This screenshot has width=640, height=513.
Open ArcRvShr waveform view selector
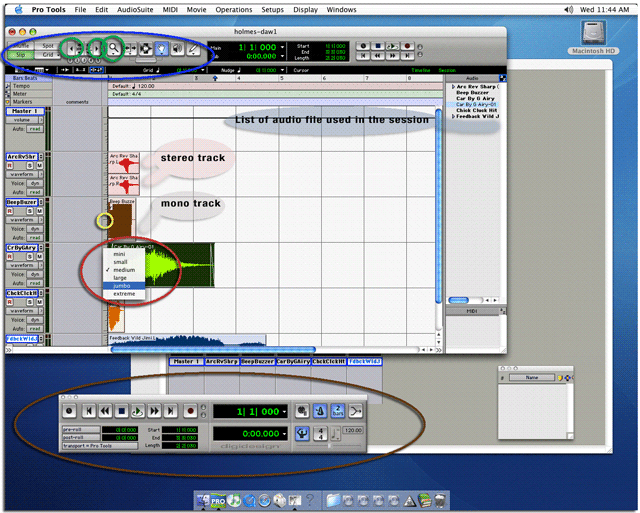pos(24,174)
